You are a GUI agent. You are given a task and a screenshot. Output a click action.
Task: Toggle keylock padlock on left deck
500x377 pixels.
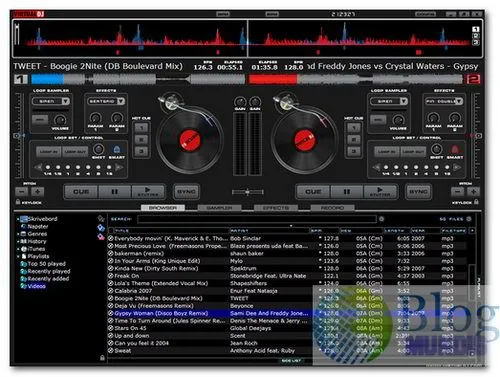pyautogui.click(x=18, y=202)
